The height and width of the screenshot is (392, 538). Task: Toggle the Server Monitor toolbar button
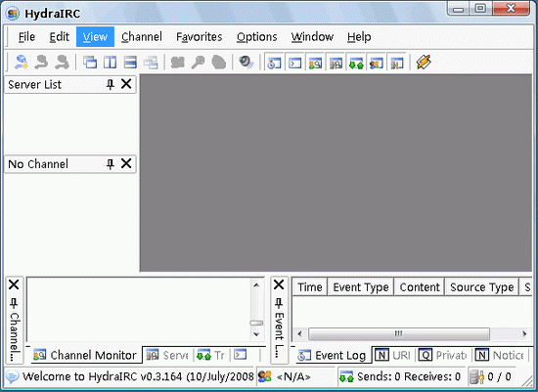click(336, 64)
